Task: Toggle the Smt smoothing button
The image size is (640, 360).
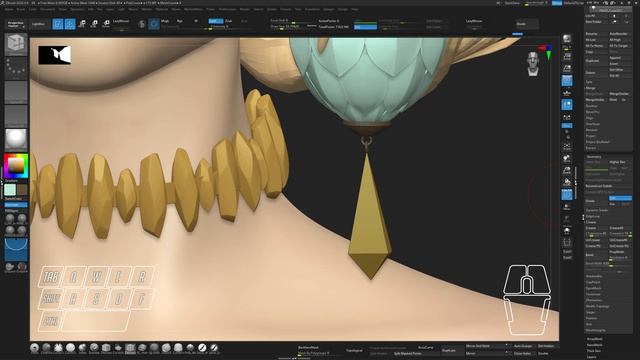Action: click(x=620, y=198)
